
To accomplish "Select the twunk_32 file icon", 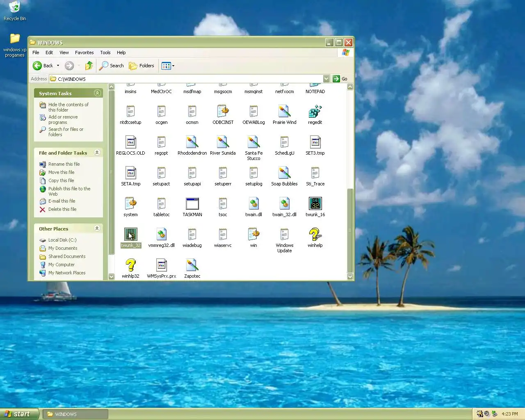I will click(130, 234).
